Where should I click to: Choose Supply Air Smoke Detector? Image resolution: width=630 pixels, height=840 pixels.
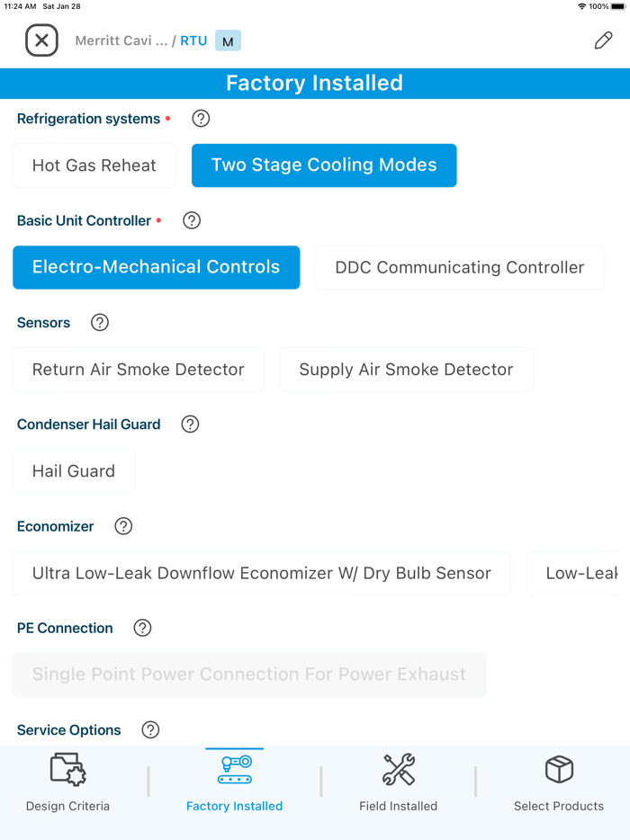point(406,369)
